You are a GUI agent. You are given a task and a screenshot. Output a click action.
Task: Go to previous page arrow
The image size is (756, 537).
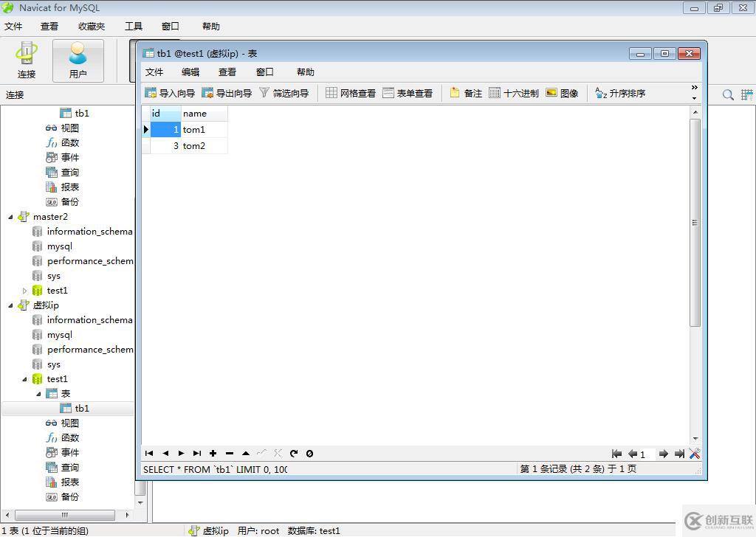633,454
